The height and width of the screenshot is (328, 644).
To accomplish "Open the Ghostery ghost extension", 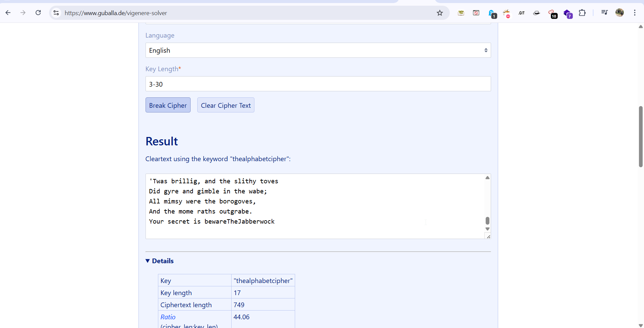I will click(x=491, y=13).
